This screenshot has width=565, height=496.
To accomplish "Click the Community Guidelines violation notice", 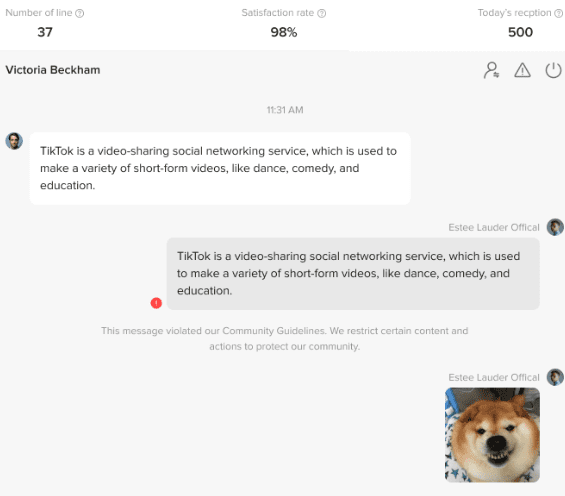I will tap(285, 339).
